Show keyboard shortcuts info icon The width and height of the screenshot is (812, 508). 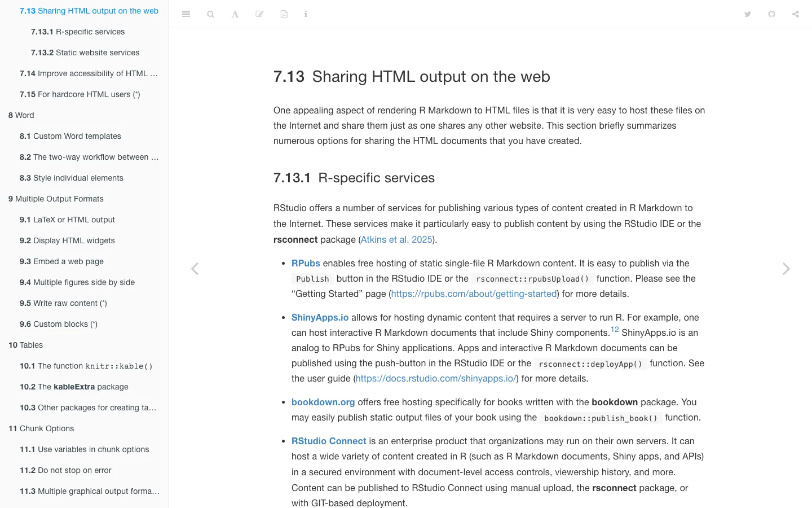[306, 14]
